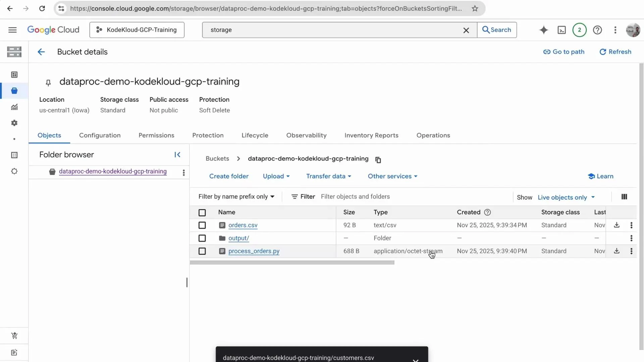This screenshot has width=644, height=362.
Task: Select the Buckets sidebar icon
Action: click(x=14, y=90)
